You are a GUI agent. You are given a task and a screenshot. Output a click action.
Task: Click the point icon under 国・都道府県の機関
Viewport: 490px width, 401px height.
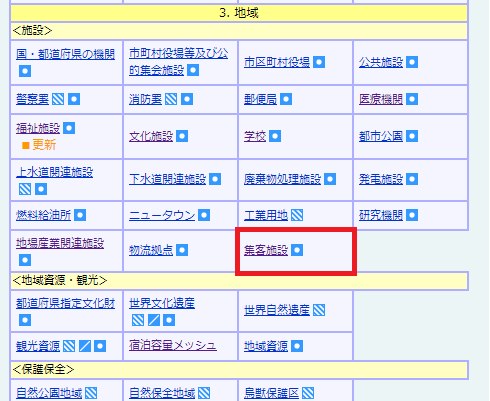(x=25, y=71)
